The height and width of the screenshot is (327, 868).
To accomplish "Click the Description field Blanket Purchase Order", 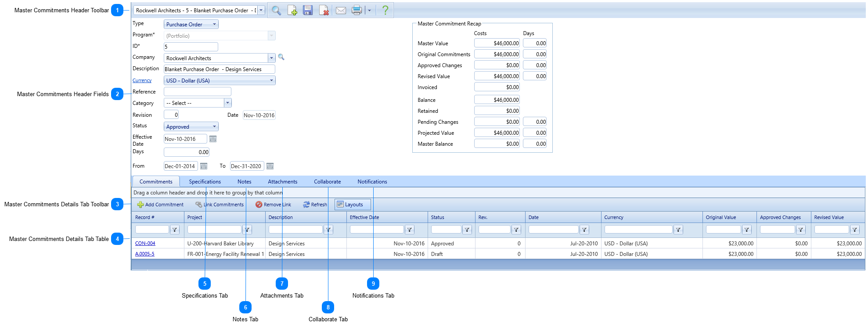I will pos(220,69).
